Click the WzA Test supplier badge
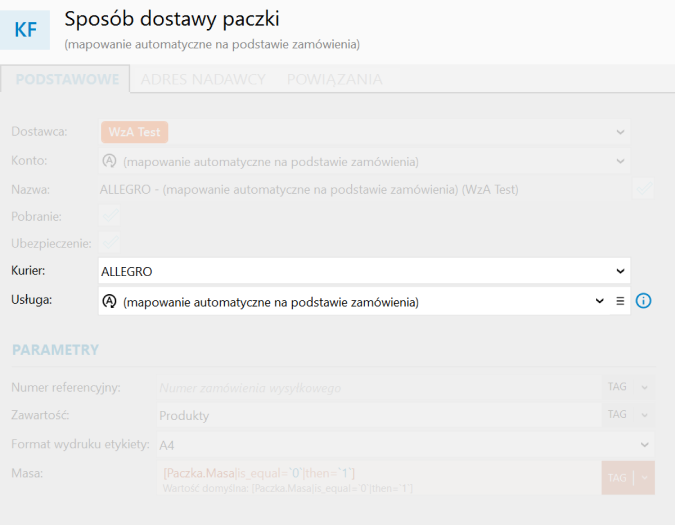 tap(134, 132)
